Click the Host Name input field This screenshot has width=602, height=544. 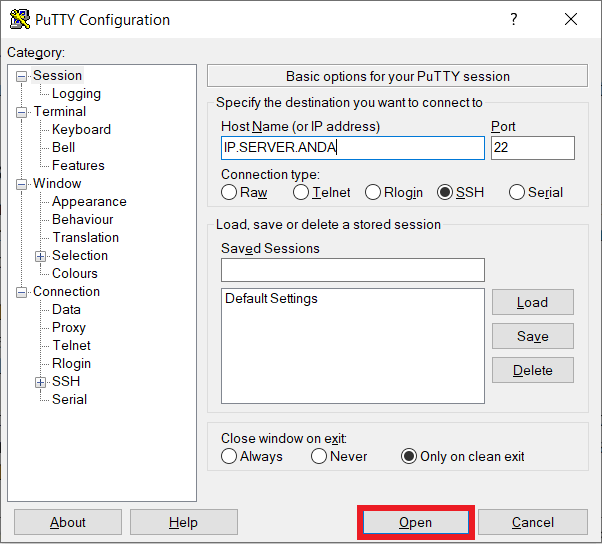point(352,148)
